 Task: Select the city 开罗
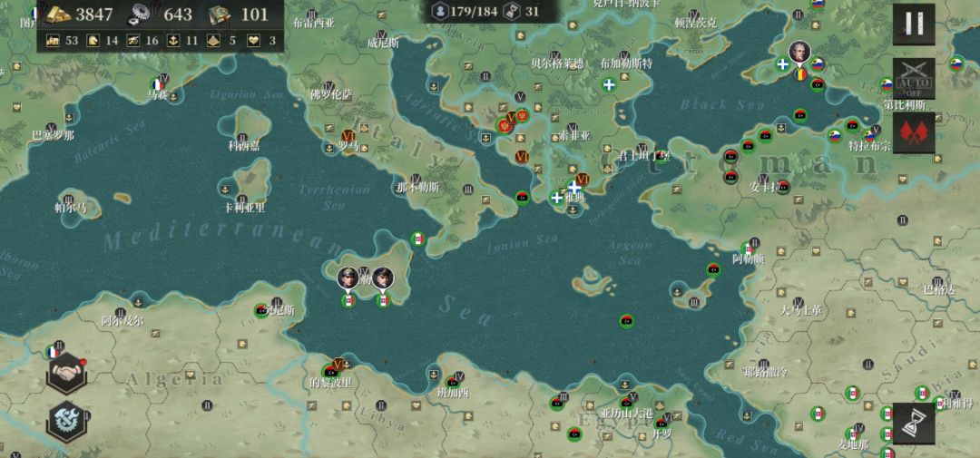(x=660, y=433)
